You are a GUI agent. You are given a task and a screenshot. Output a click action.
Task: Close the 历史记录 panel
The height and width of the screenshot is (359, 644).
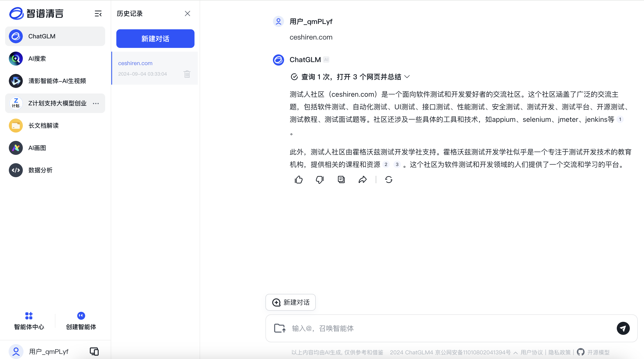tap(188, 13)
